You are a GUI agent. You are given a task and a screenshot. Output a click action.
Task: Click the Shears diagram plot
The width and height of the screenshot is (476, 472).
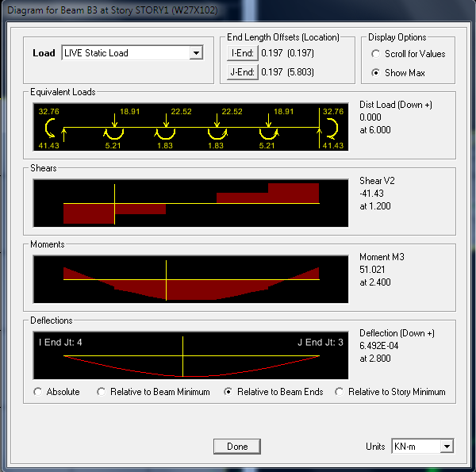click(190, 203)
